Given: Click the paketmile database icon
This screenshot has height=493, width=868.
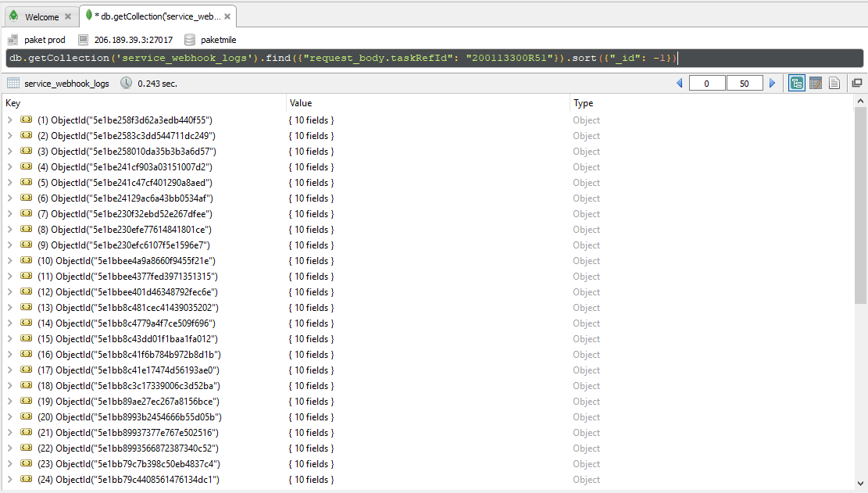Looking at the screenshot, I should click(190, 40).
